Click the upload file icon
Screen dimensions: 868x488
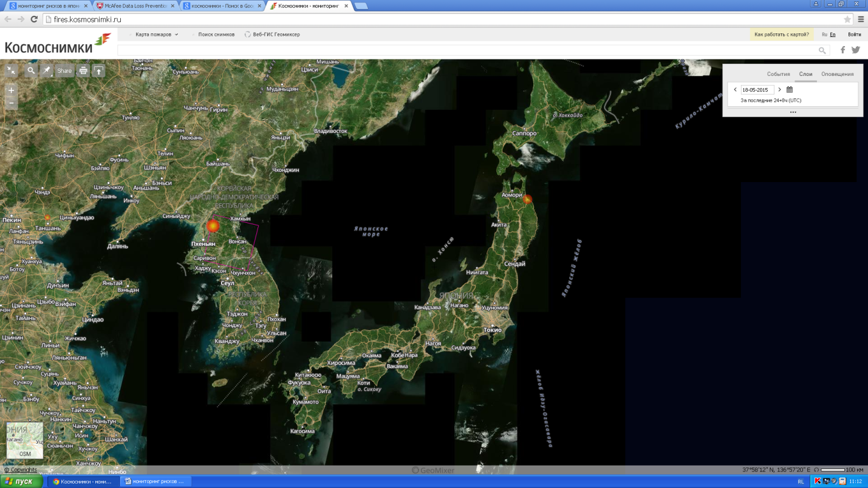click(x=98, y=70)
